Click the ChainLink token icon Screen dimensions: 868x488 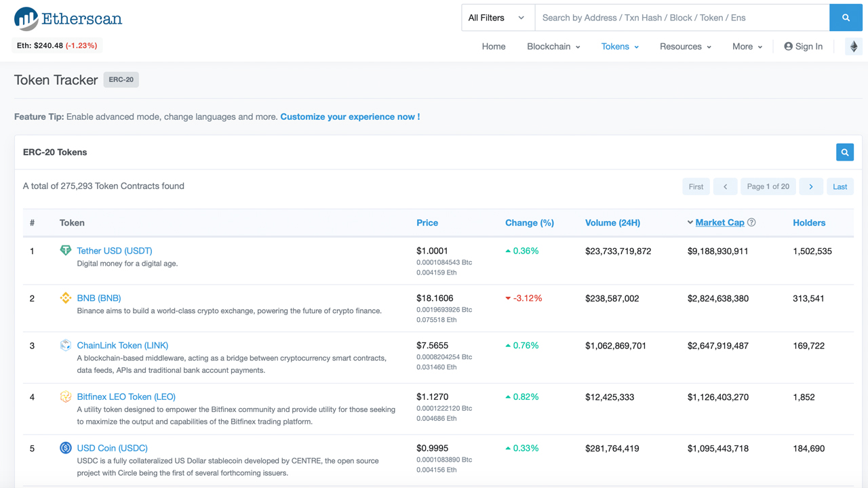coord(66,346)
